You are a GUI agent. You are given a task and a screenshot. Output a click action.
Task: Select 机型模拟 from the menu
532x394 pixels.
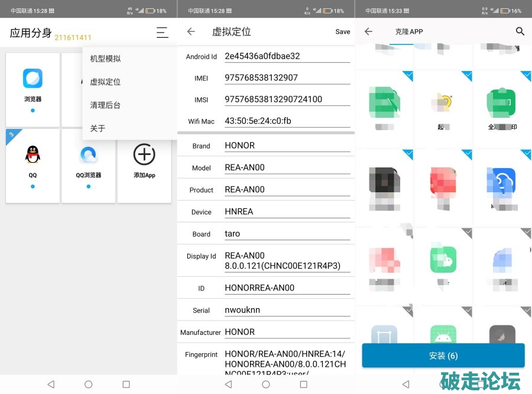(x=105, y=59)
